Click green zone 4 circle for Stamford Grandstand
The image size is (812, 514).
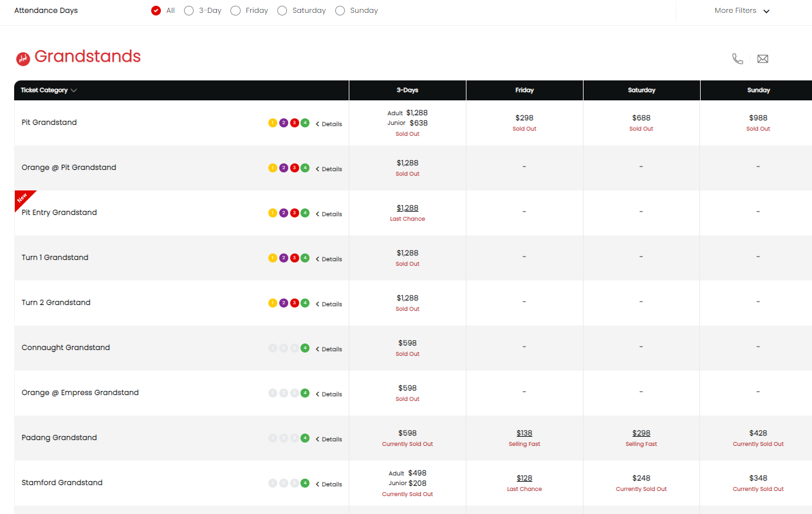tap(305, 483)
